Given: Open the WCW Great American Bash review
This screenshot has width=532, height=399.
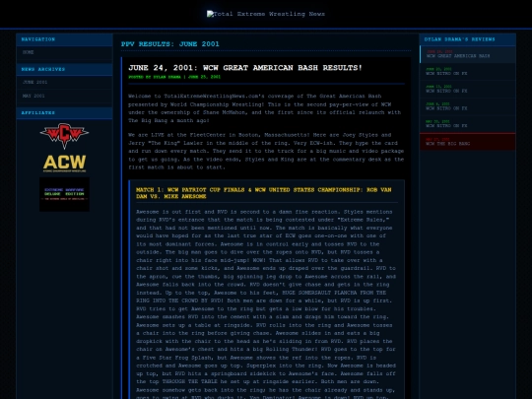Looking at the screenshot, I should [468, 54].
